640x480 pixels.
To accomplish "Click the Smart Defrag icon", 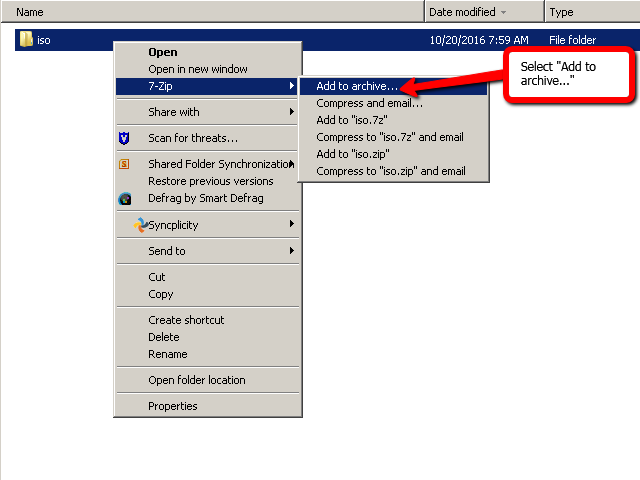I will (x=124, y=198).
